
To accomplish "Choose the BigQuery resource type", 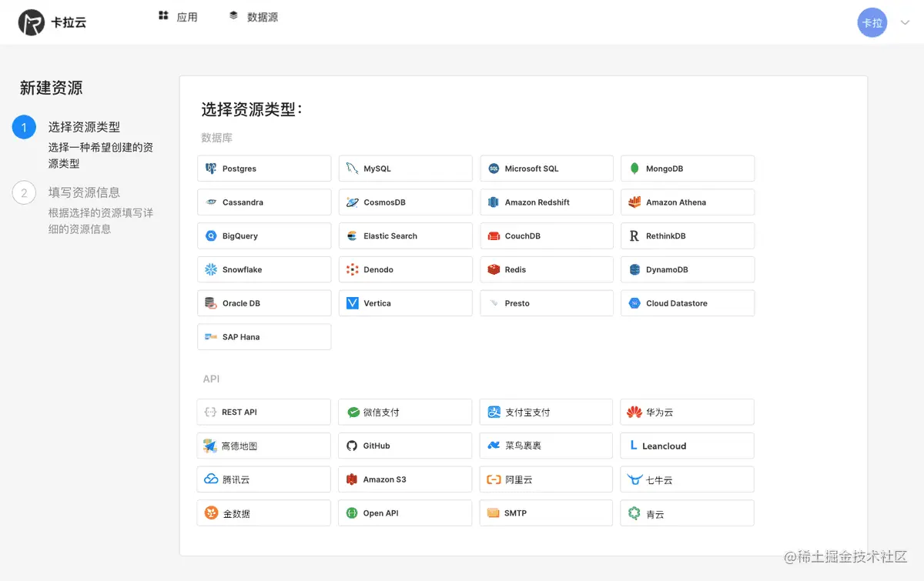I will point(263,235).
